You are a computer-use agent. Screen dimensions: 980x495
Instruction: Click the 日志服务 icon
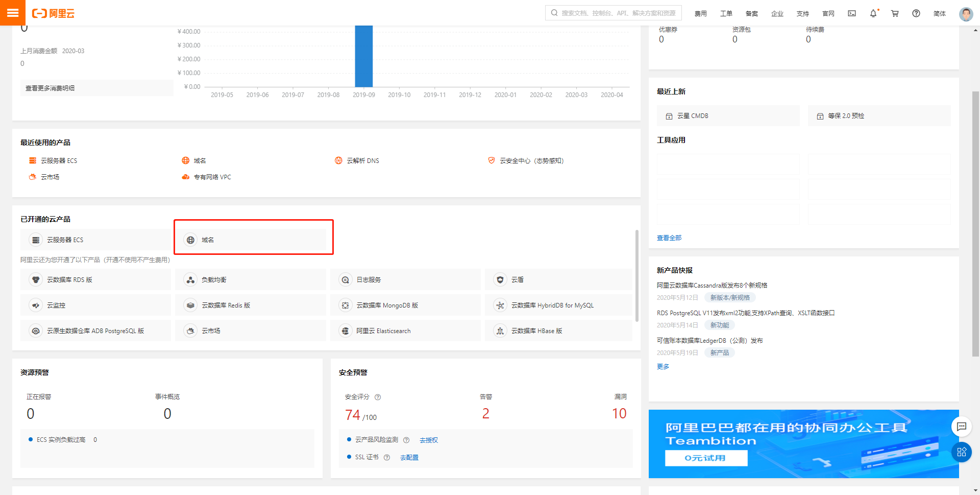[x=345, y=279]
